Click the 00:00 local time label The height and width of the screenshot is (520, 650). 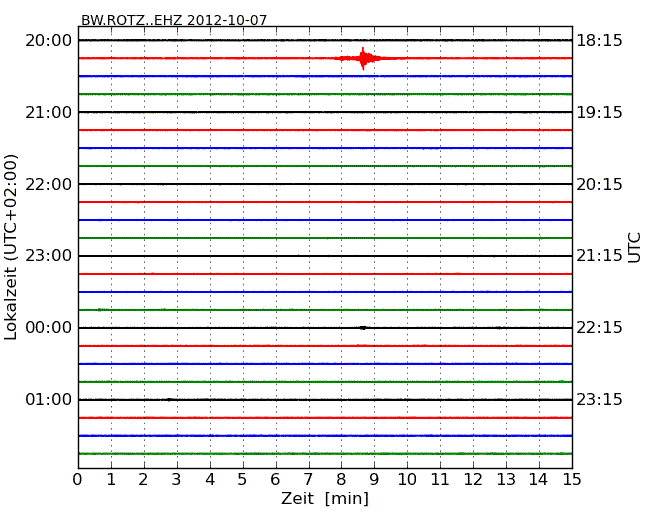click(49, 328)
